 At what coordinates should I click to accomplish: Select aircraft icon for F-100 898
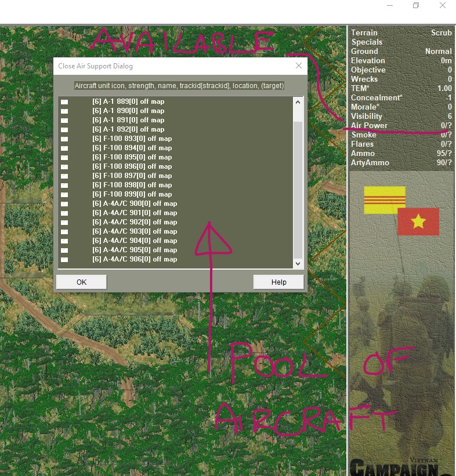coord(64,185)
